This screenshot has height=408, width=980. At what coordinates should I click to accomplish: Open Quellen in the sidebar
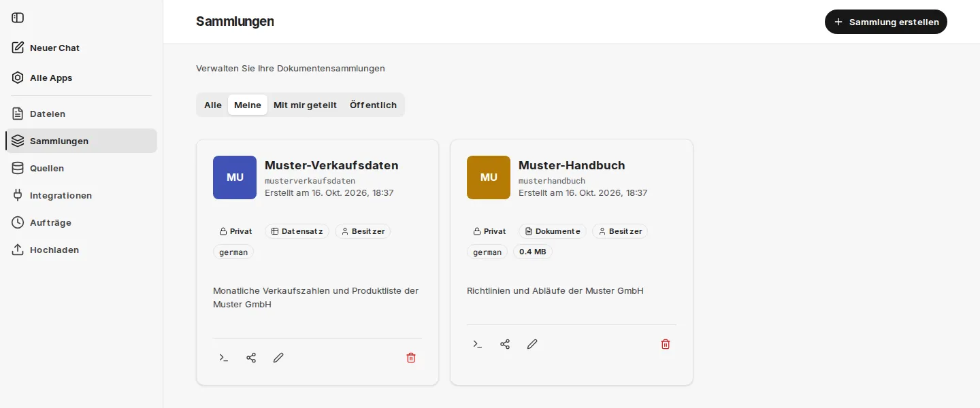pyautogui.click(x=81, y=168)
